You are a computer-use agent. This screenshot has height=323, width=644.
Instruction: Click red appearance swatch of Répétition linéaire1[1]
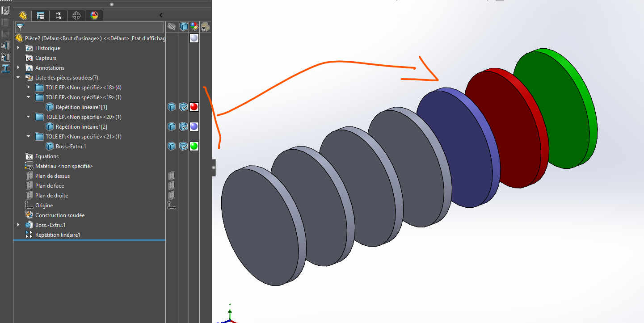pyautogui.click(x=194, y=107)
